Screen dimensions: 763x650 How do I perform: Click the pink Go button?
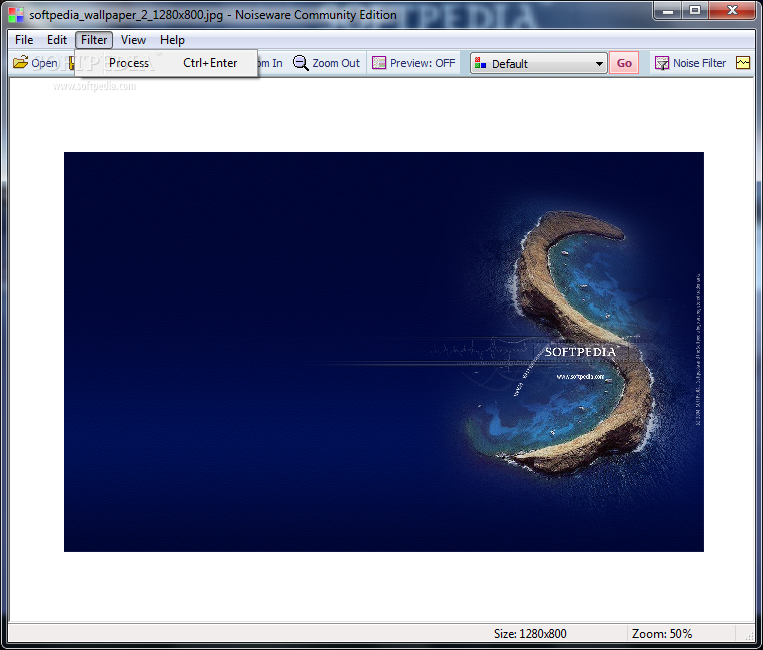point(624,63)
